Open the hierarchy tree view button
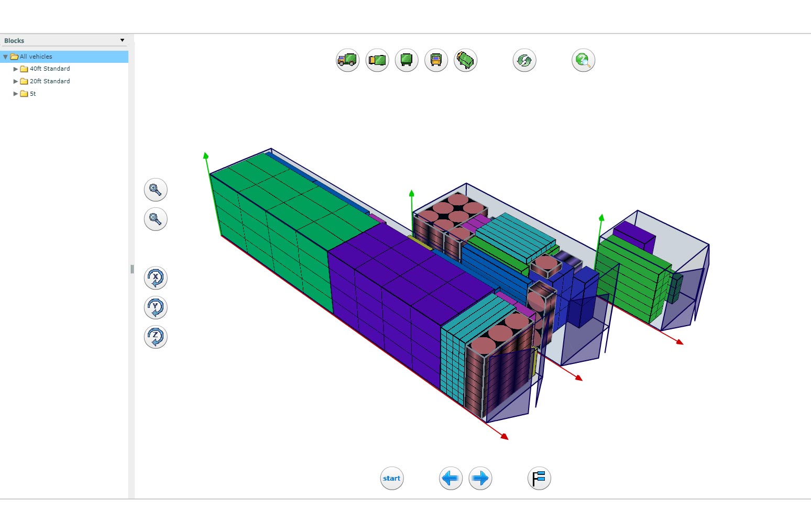Screen dimensions: 811x532 pos(539,478)
